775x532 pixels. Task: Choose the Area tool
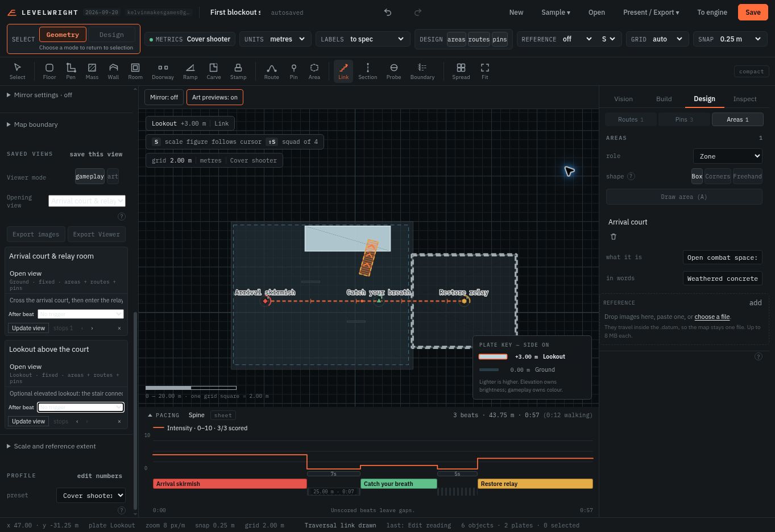click(x=314, y=72)
